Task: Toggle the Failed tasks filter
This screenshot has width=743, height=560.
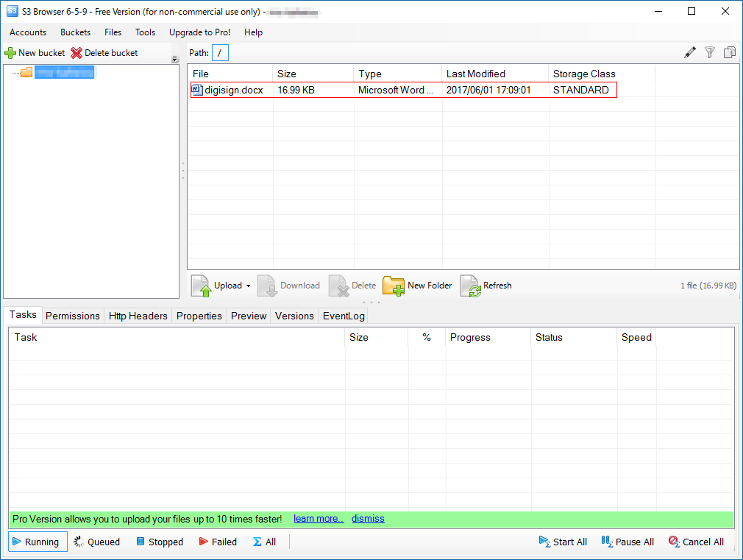Action: tap(218, 542)
